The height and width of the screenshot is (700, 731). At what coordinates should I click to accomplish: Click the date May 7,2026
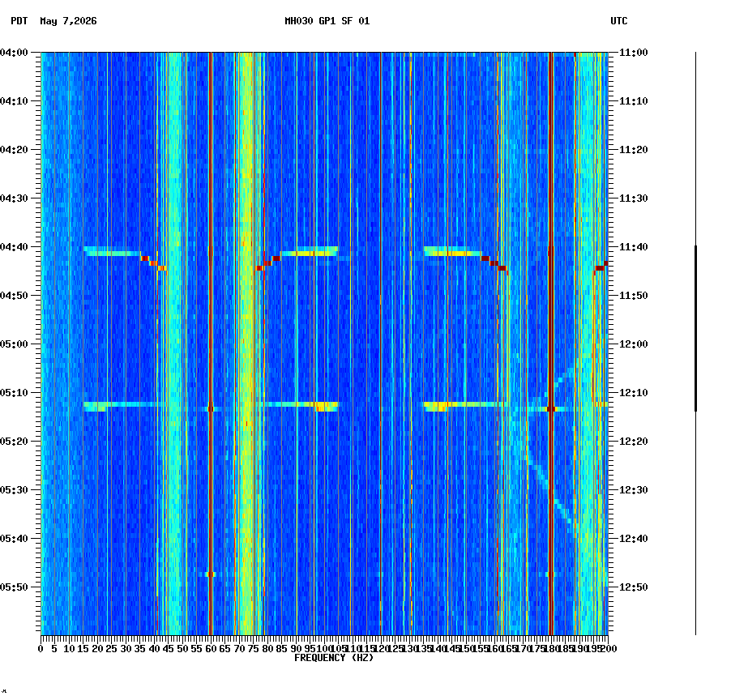(69, 21)
